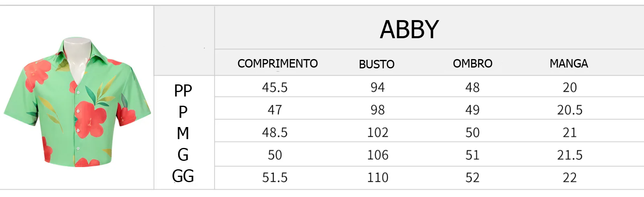
Task: Click the ombro value 49
Action: 472,110
